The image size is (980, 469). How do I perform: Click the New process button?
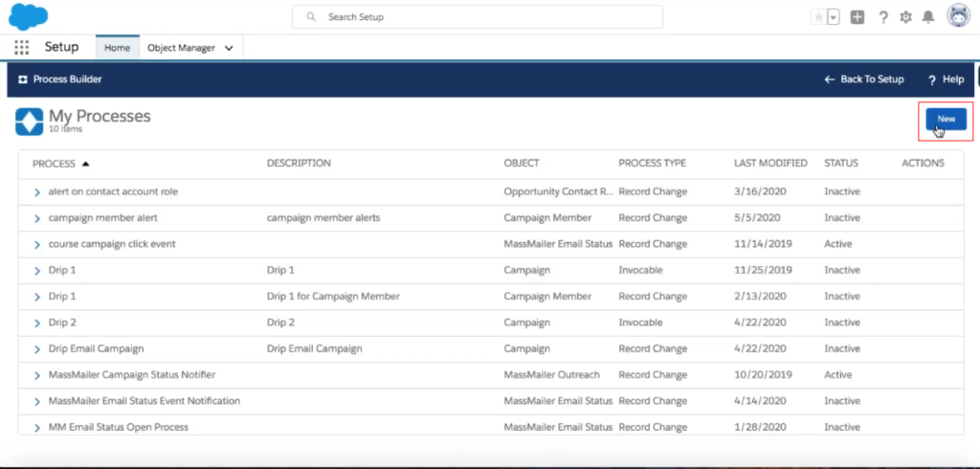click(947, 119)
